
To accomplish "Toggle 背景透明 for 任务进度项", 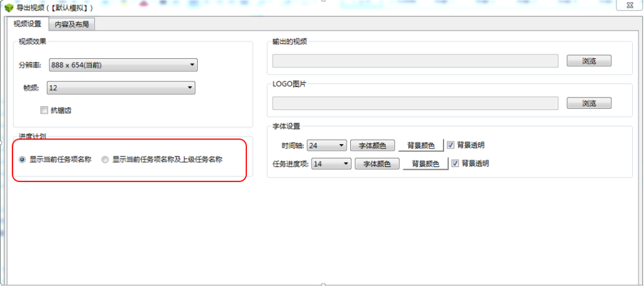I will [x=455, y=163].
